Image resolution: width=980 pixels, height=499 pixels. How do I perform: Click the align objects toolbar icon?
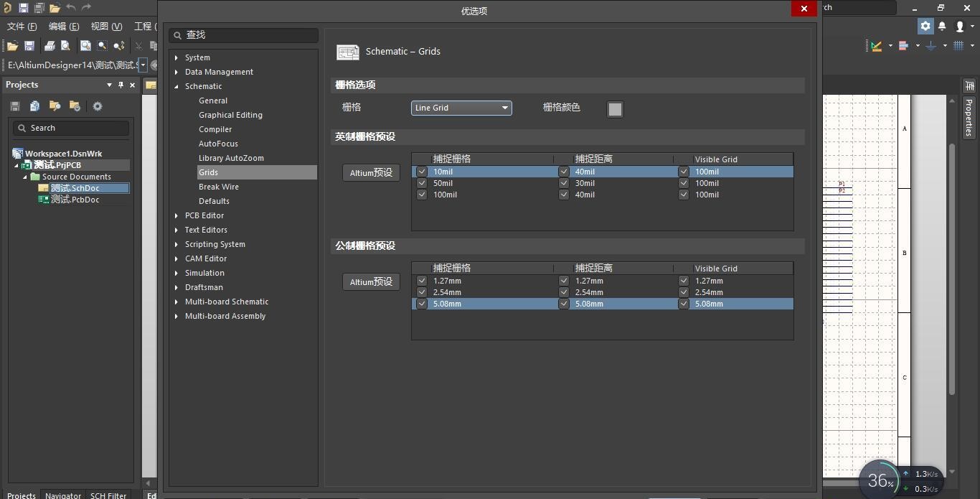(903, 46)
